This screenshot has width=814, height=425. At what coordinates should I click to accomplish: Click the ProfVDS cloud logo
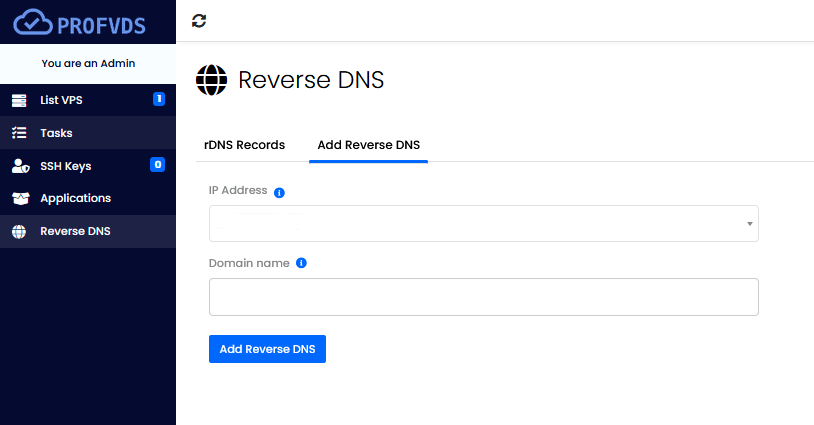[x=79, y=22]
